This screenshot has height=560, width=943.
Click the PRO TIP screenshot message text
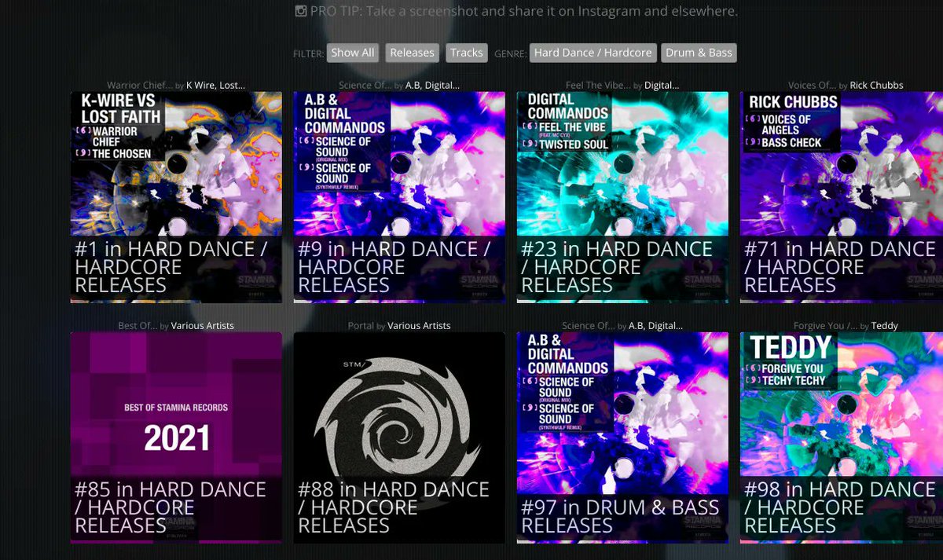[x=524, y=11]
